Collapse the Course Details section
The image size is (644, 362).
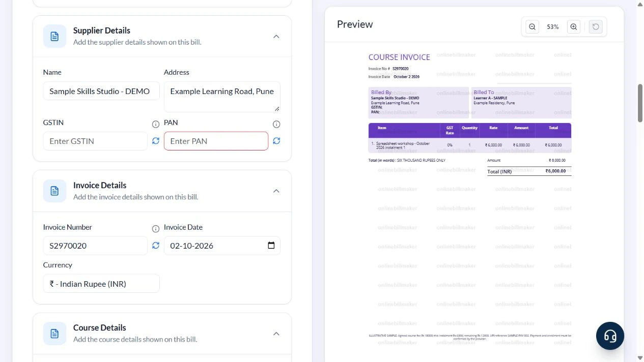tap(276, 334)
